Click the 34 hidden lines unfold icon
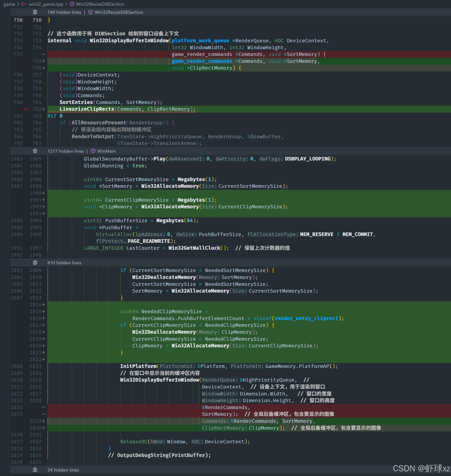 (x=35, y=470)
